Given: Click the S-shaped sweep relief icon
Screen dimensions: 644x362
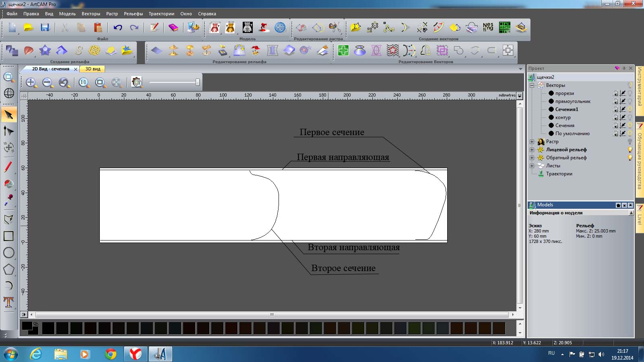Looking at the screenshot, I should [78, 50].
